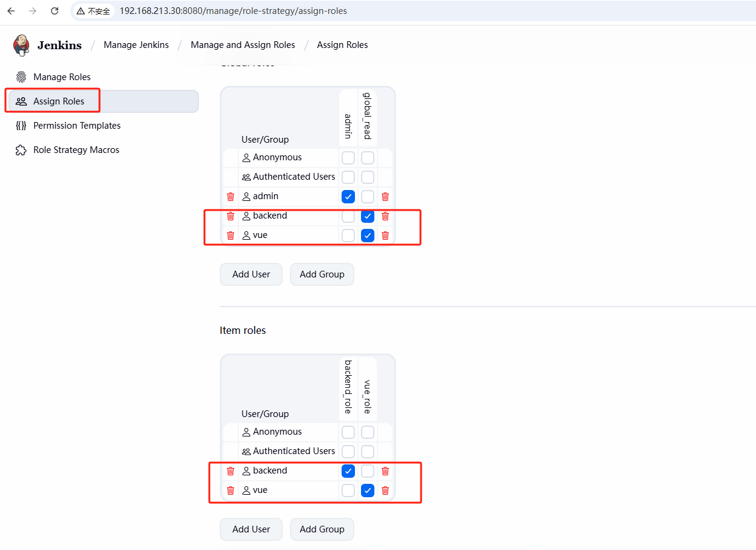Image resolution: width=756 pixels, height=550 pixels.
Task: Click the browser address bar URL
Action: tap(233, 11)
